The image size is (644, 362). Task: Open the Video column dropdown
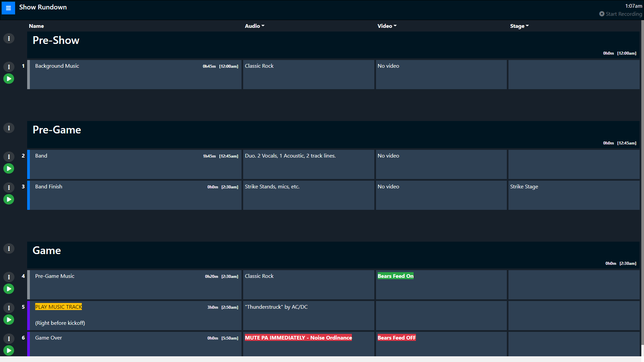tap(387, 26)
